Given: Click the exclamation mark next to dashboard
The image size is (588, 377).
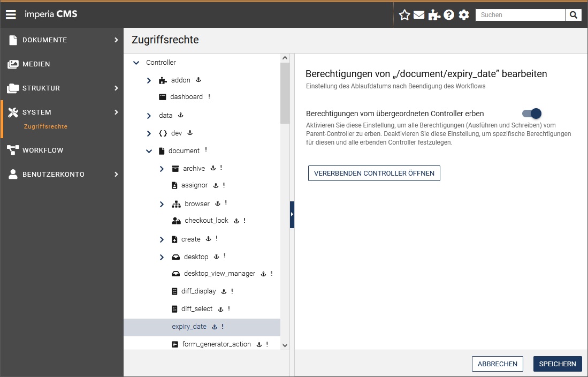Looking at the screenshot, I should pos(209,97).
